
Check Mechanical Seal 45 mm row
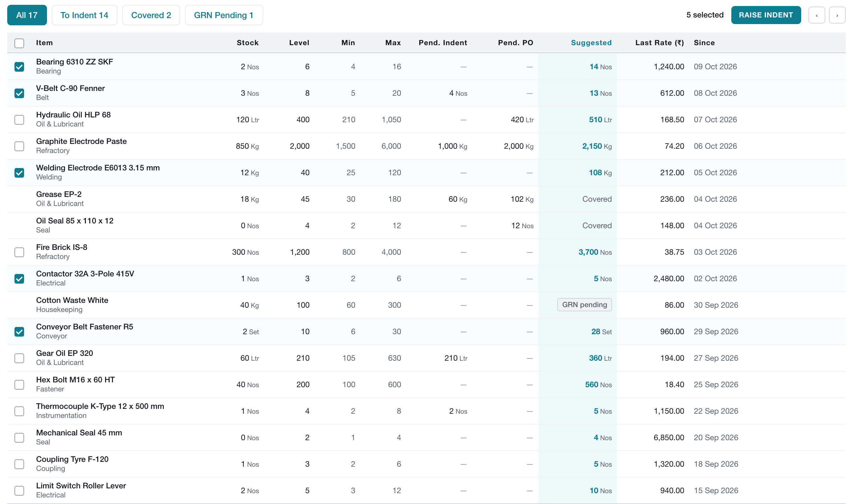pos(19,437)
